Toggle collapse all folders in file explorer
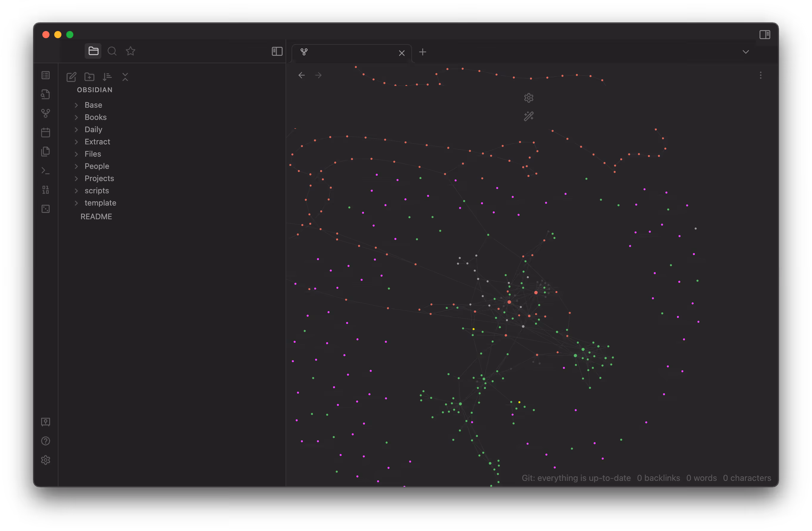Screen dimensions: 812x531 coord(125,77)
